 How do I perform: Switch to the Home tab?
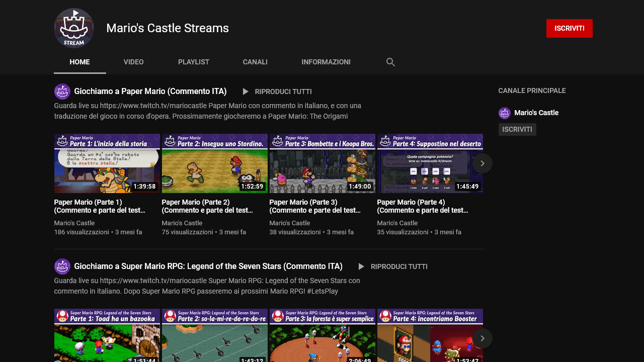click(x=80, y=62)
